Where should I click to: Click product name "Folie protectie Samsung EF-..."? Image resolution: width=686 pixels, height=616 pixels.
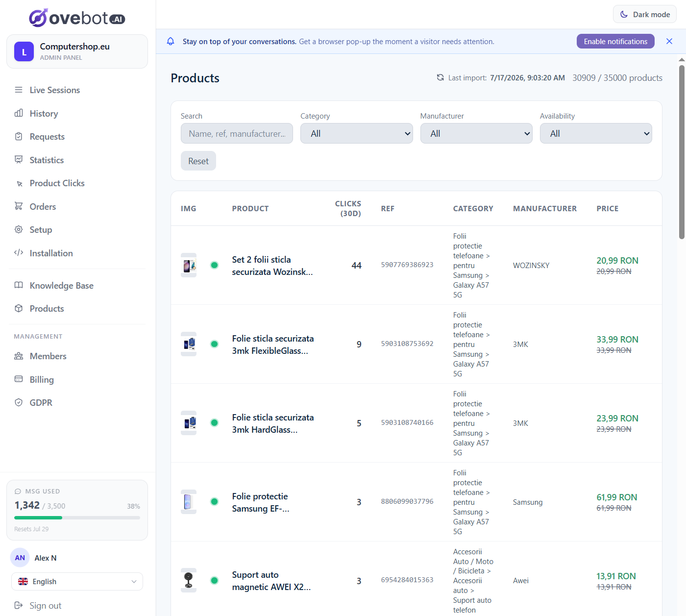pyautogui.click(x=261, y=502)
